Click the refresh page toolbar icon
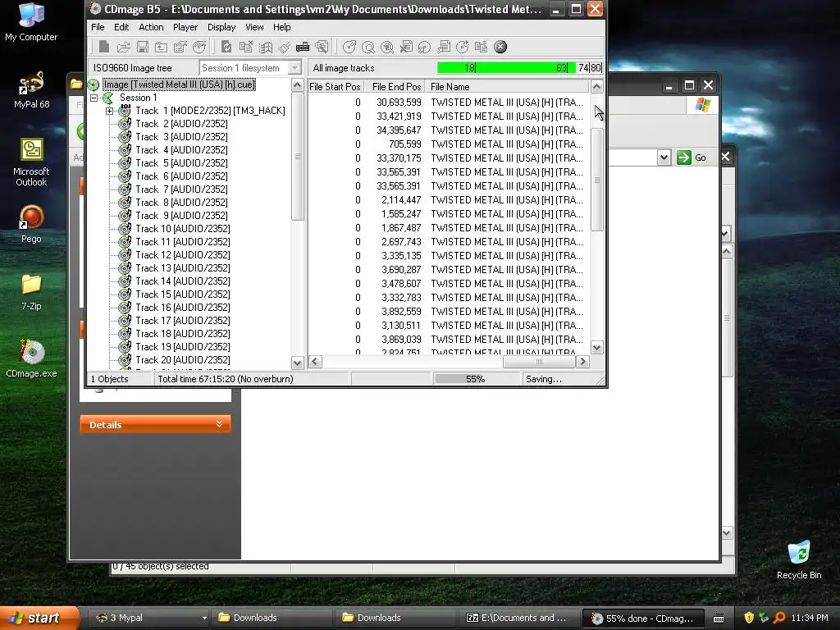Viewport: 840px width, 630px height. [x=226, y=47]
